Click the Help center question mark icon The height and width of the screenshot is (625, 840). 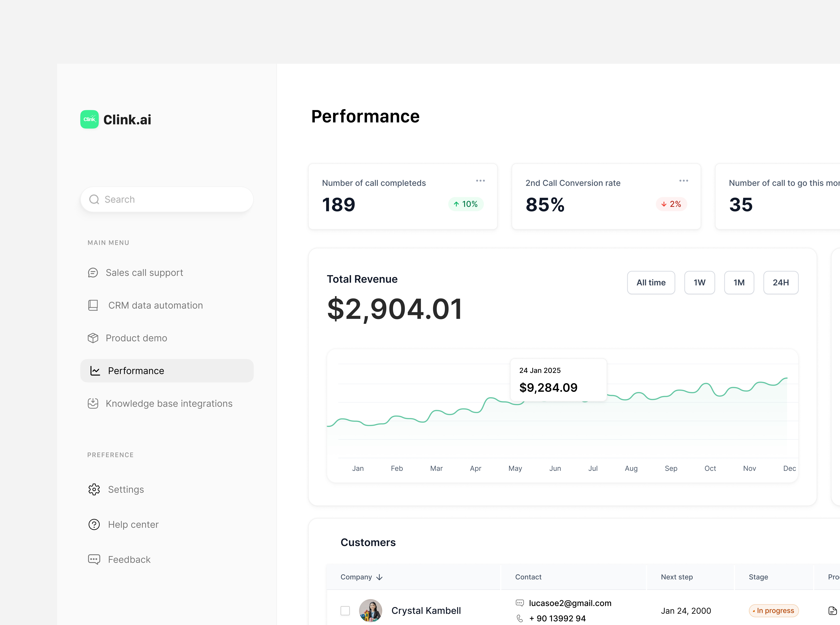tap(94, 524)
